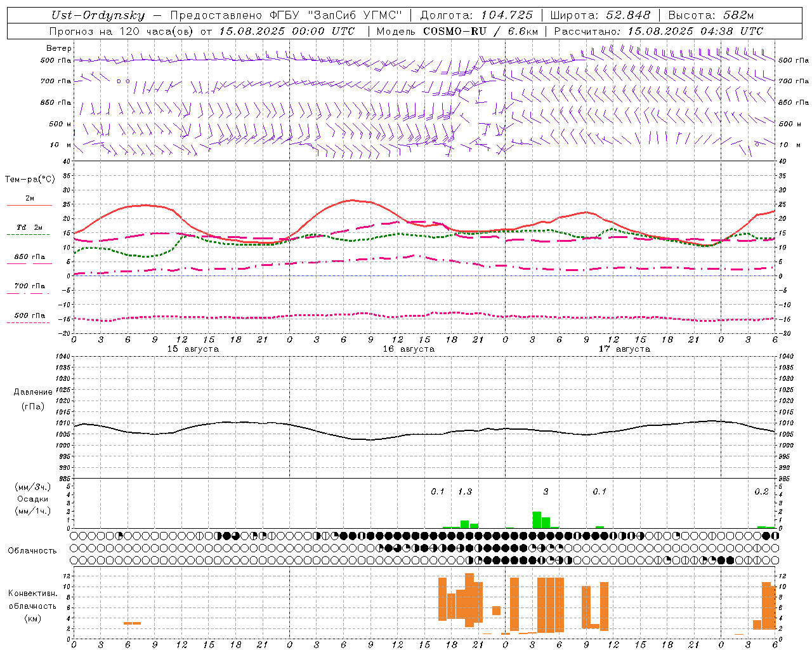Select the 'Модель COSMO-RU / 6.6км' model label
Screen dimensions: 812x650
457,31
